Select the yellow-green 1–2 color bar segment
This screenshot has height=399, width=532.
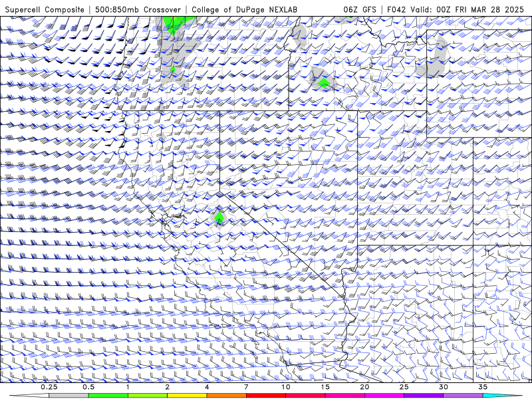(x=148, y=396)
